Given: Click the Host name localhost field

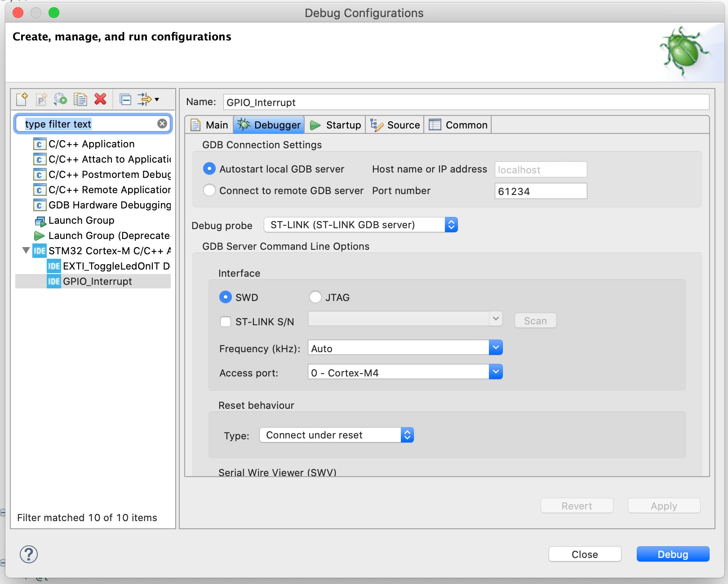Looking at the screenshot, I should (541, 169).
